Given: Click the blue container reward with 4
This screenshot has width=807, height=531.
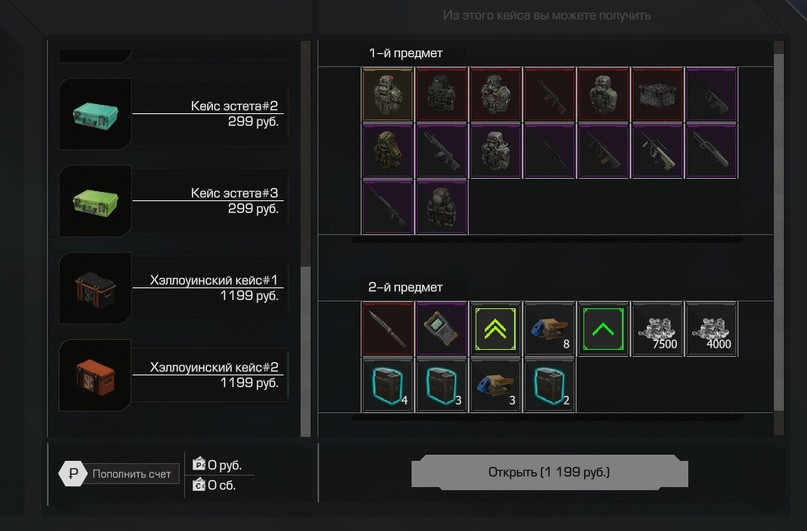Looking at the screenshot, I should click(x=388, y=385).
